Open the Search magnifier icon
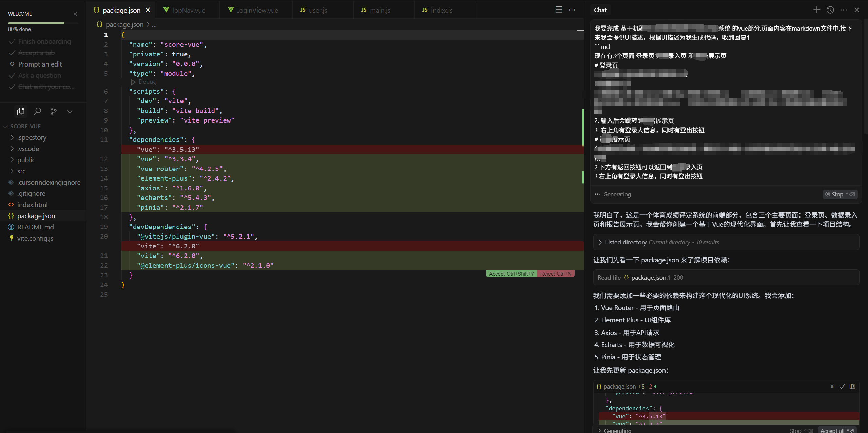Image resolution: width=868 pixels, height=433 pixels. tap(37, 111)
